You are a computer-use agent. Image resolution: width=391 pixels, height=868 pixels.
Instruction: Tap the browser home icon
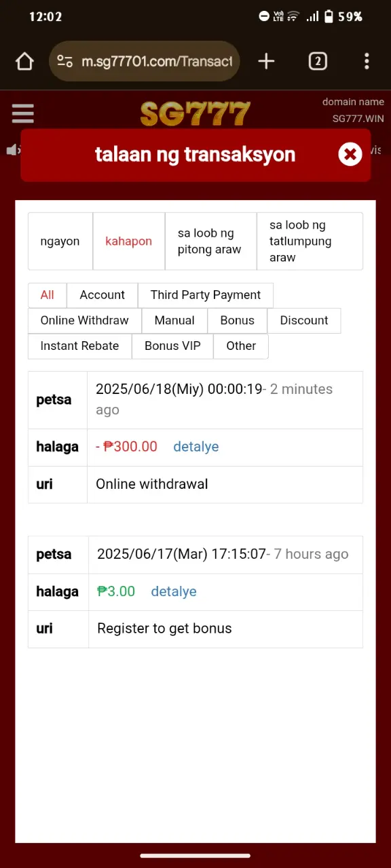click(24, 62)
